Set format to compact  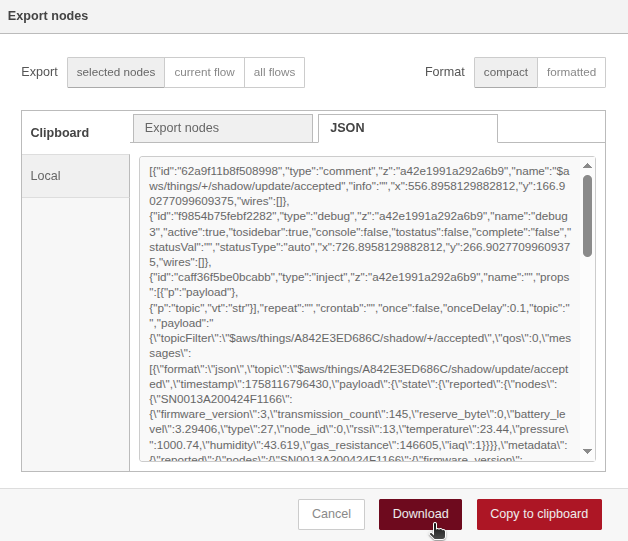[x=506, y=72]
